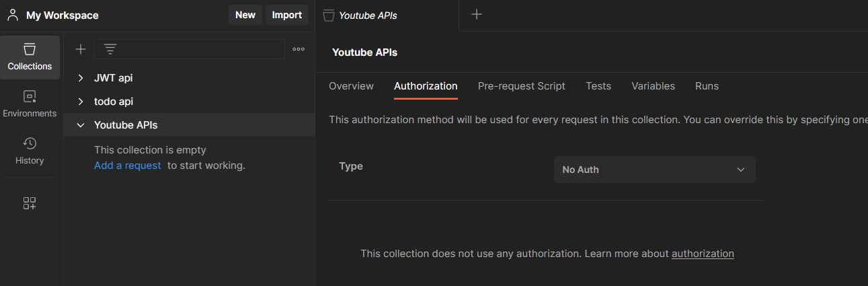The width and height of the screenshot is (868, 286).
Task: Click the plus icon to create a collection
Action: [81, 49]
